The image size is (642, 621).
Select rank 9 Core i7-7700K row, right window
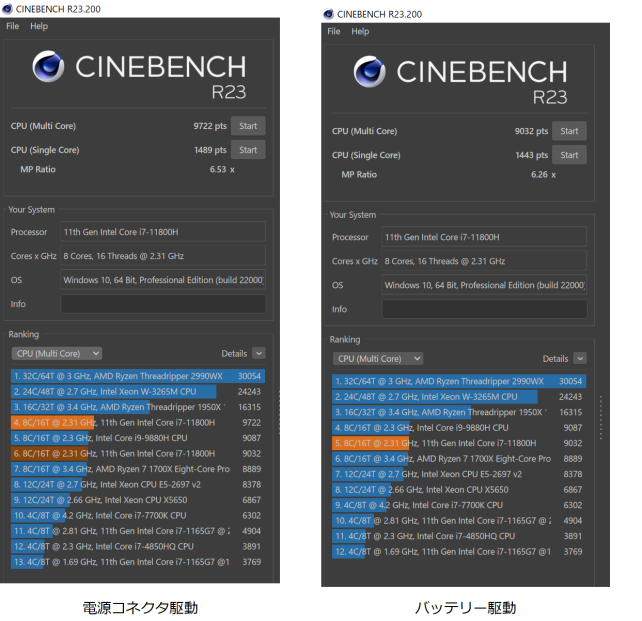tap(459, 505)
